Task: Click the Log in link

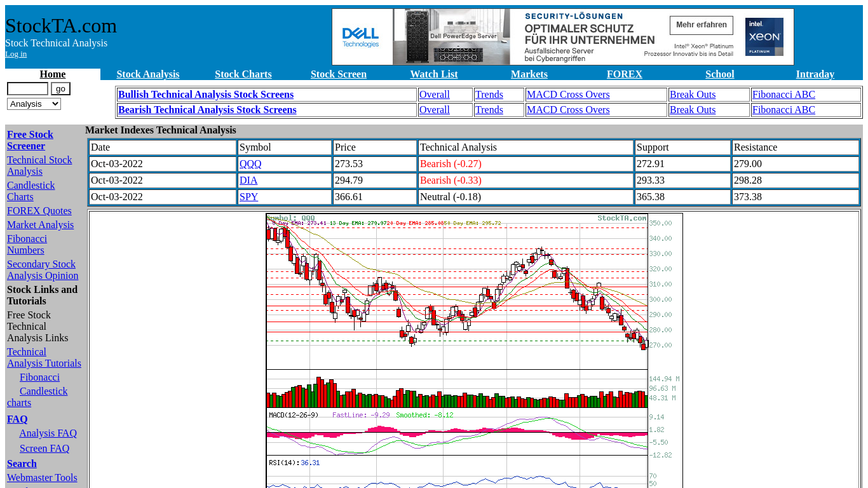Action: pos(16,54)
